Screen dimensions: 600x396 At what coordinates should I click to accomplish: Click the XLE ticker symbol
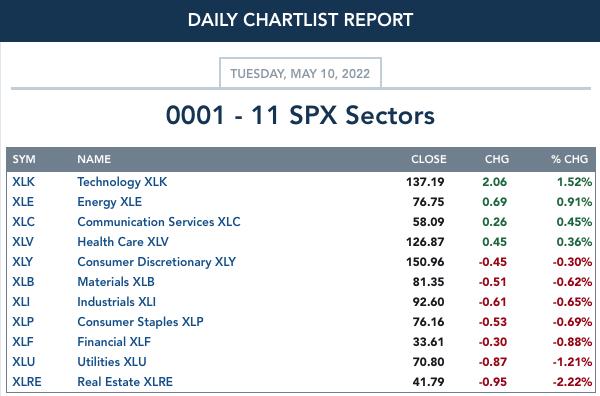[23, 202]
